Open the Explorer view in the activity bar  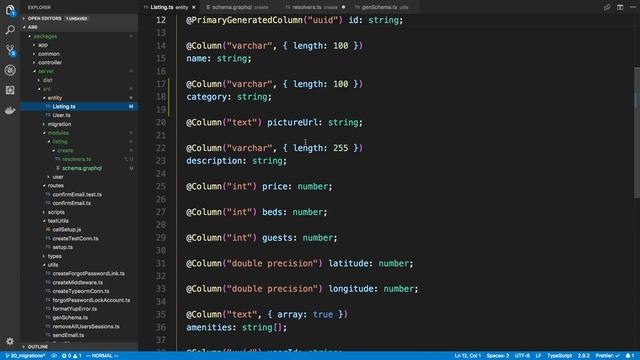[10, 10]
